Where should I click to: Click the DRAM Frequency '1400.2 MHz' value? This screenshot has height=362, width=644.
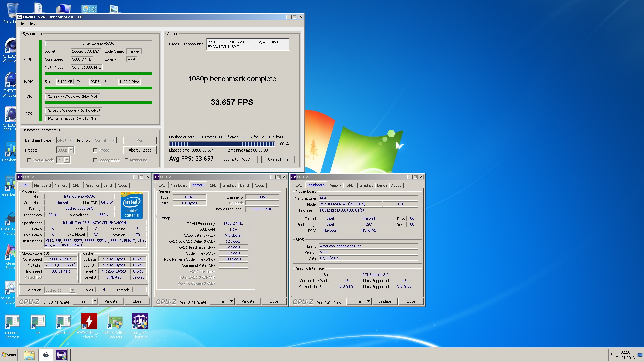(233, 223)
